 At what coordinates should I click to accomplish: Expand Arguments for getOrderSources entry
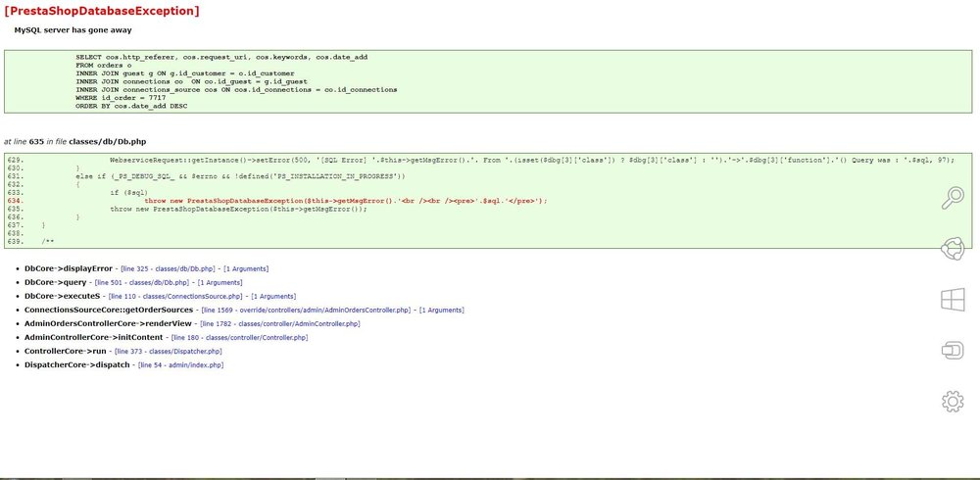pos(442,310)
